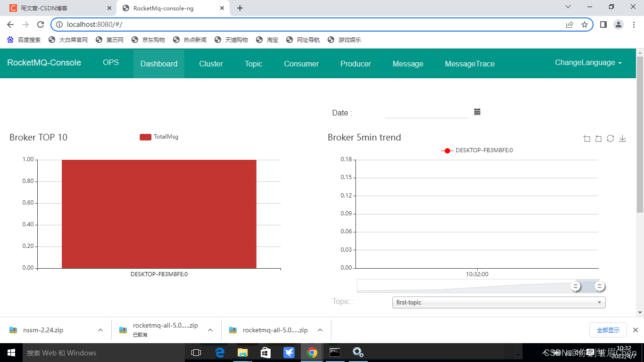Image resolution: width=644 pixels, height=362 pixels.
Task: Restore the Broker 5min trend chart
Action: 610,138
